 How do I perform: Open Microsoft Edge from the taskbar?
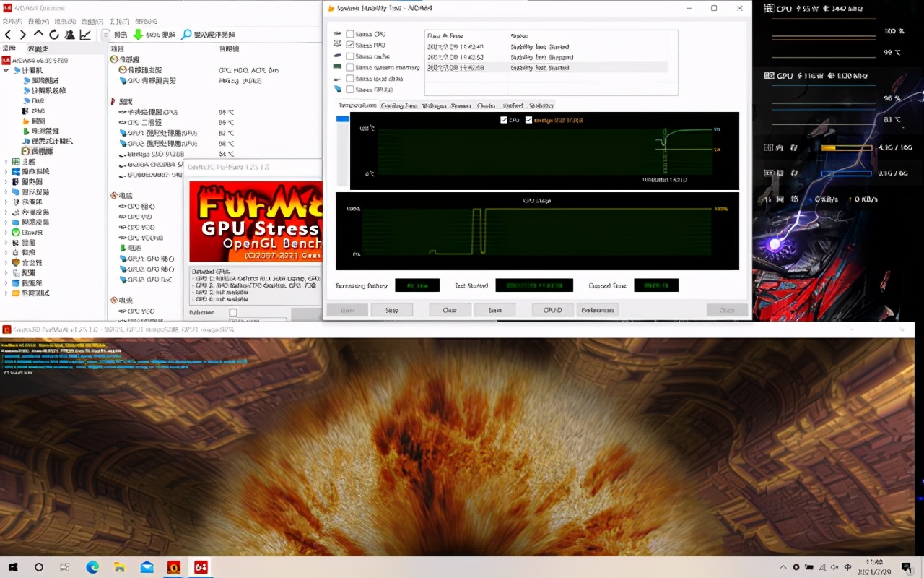point(92,567)
